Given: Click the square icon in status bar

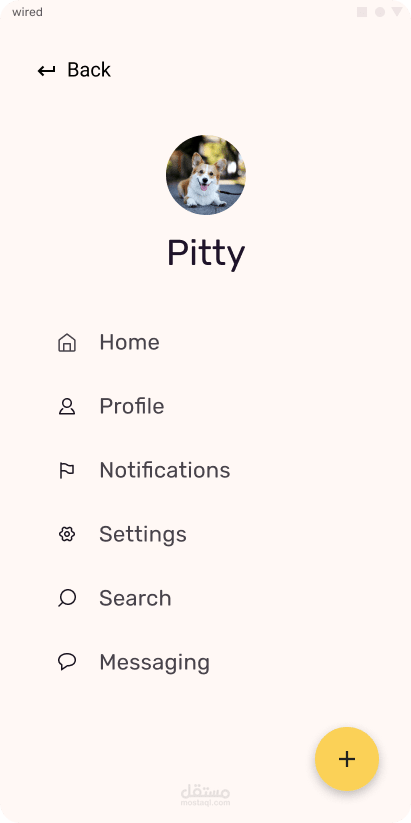Looking at the screenshot, I should (362, 12).
